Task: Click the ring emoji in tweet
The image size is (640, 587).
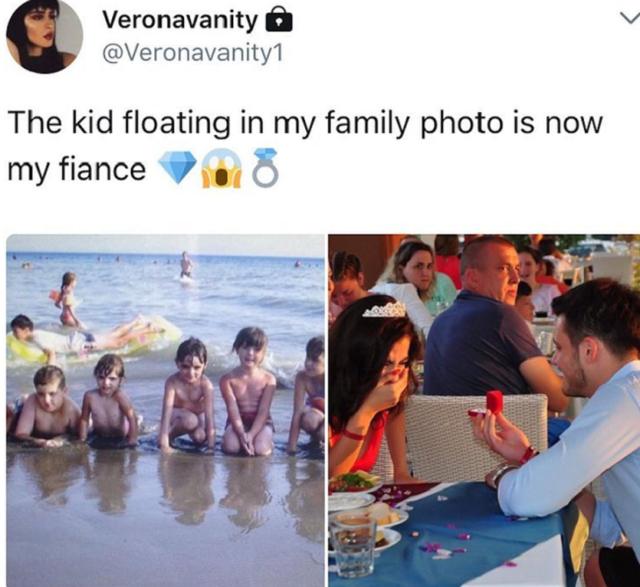Action: click(265, 168)
